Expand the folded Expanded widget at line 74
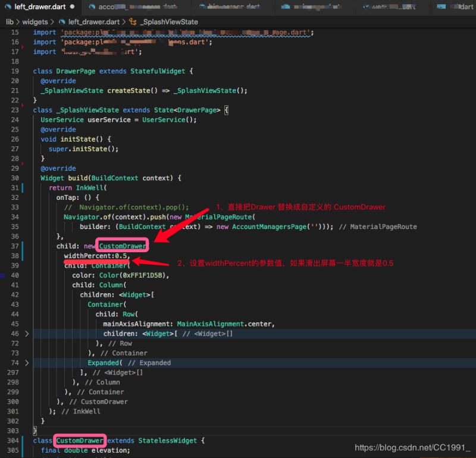 27,363
